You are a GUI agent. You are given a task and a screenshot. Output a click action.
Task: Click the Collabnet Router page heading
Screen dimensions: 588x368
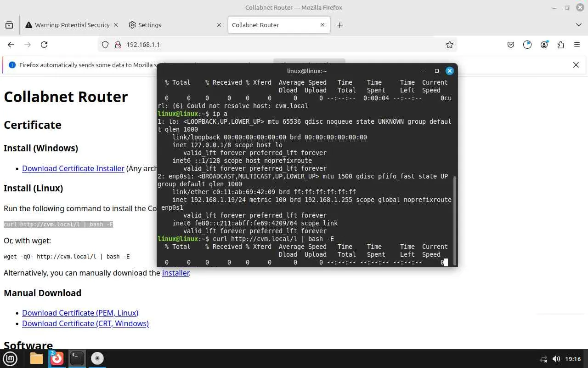[66, 97]
